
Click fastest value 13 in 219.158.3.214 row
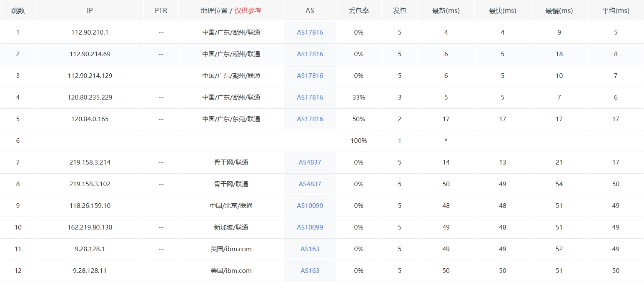(503, 162)
